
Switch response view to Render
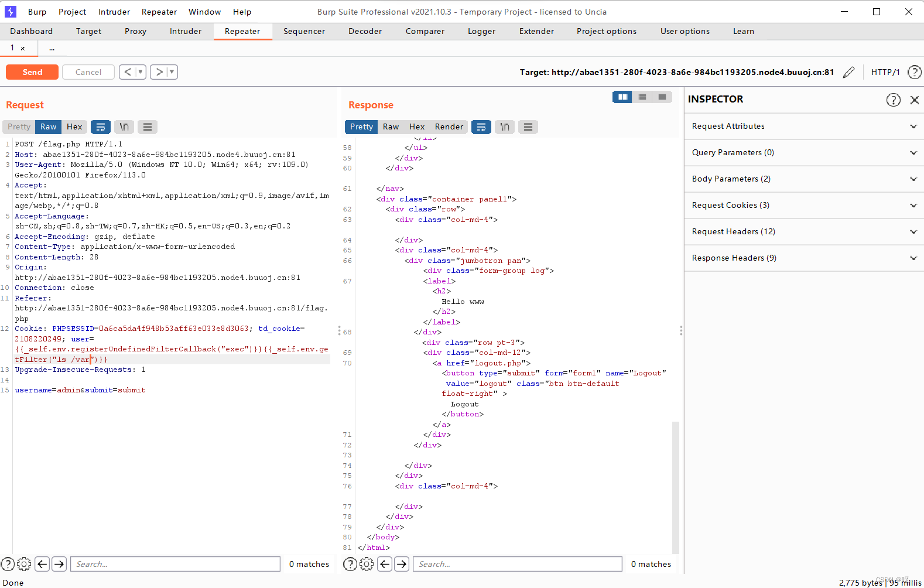tap(449, 127)
